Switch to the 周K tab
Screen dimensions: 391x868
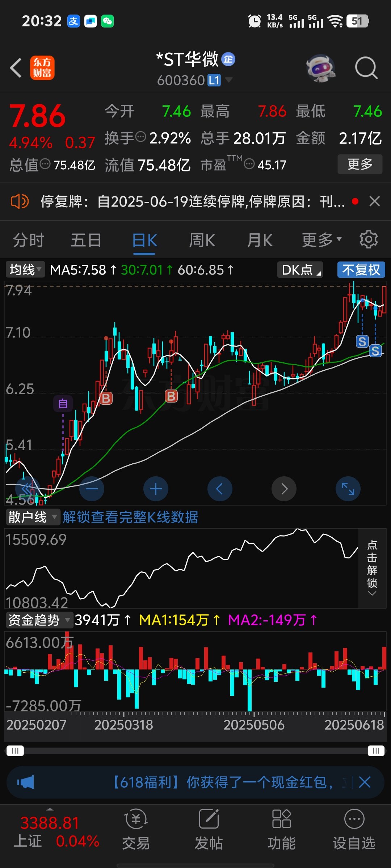click(x=202, y=240)
